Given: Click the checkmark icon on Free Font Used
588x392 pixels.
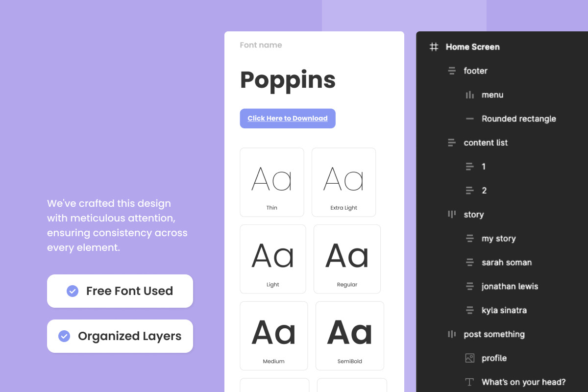Looking at the screenshot, I should [x=72, y=291].
